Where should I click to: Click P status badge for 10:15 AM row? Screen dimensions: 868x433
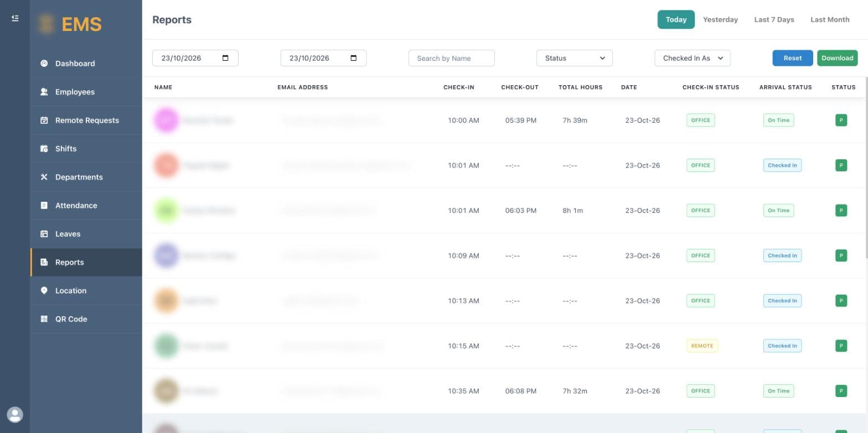click(841, 346)
